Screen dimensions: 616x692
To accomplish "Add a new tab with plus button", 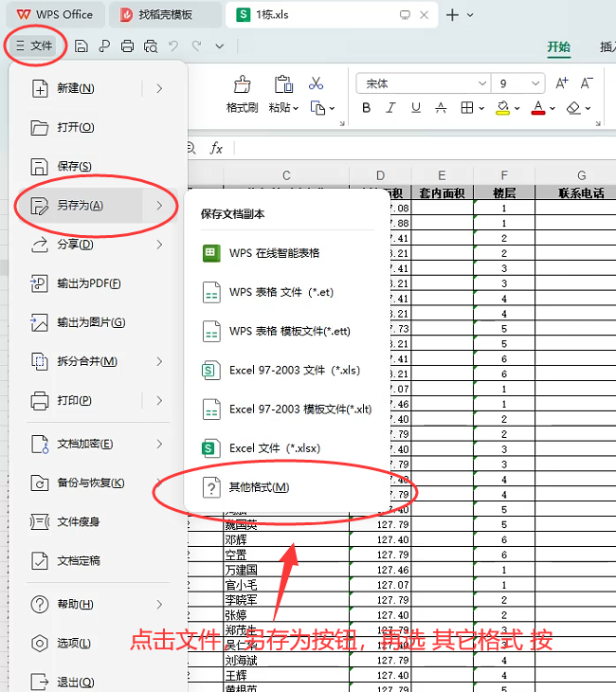I will click(x=453, y=14).
